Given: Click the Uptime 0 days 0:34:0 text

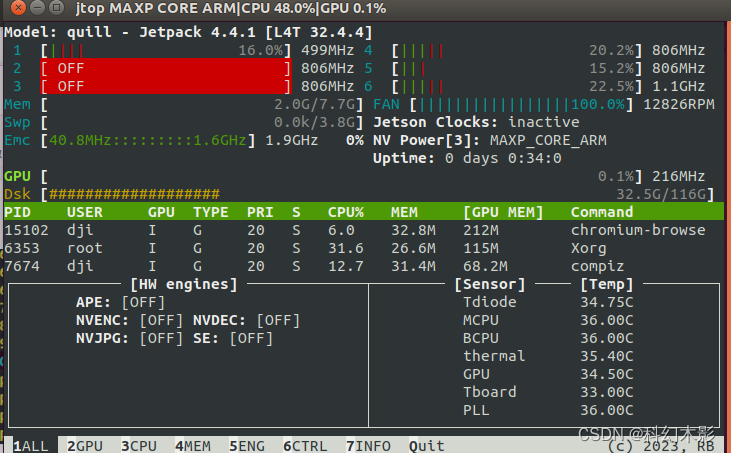Looking at the screenshot, I should coord(467,158).
